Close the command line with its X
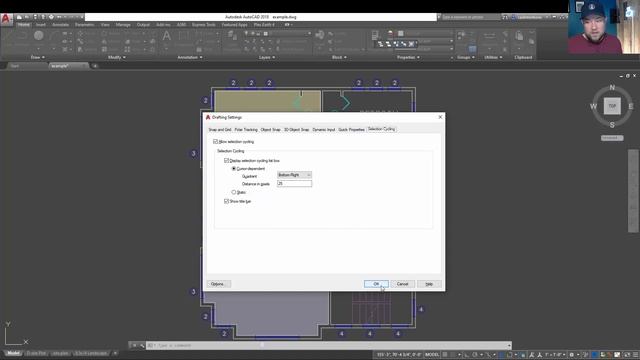This screenshot has width=640, height=360. (134, 345)
